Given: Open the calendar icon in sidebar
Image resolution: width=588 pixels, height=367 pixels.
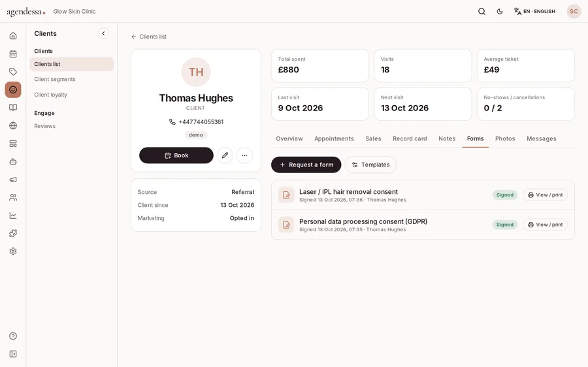Looking at the screenshot, I should coord(13,54).
